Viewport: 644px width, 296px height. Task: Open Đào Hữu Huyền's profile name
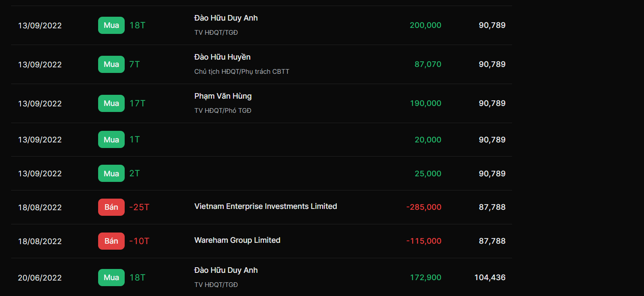222,57
